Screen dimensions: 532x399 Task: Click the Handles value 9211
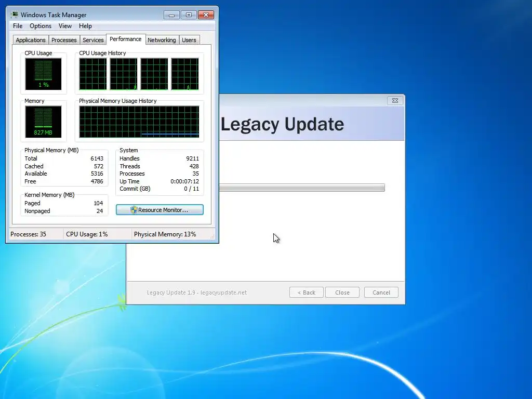(x=192, y=158)
